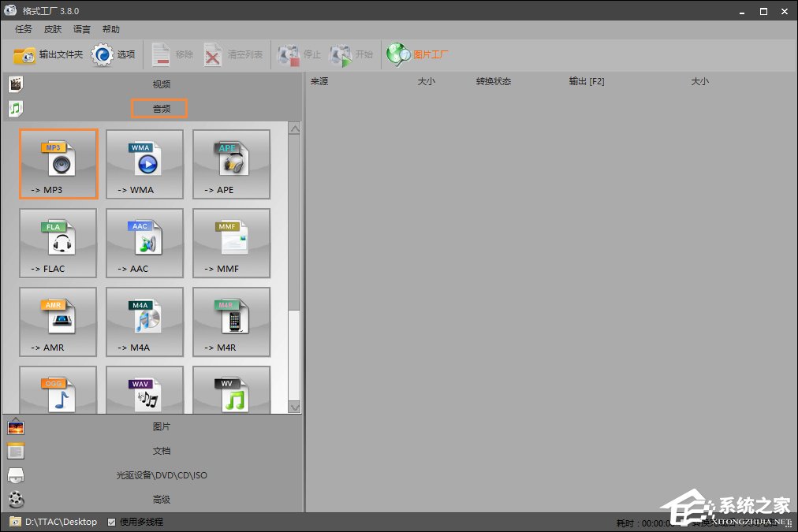
Task: Expand the 光驱设备\DVD\CD\ISO section
Action: (161, 475)
